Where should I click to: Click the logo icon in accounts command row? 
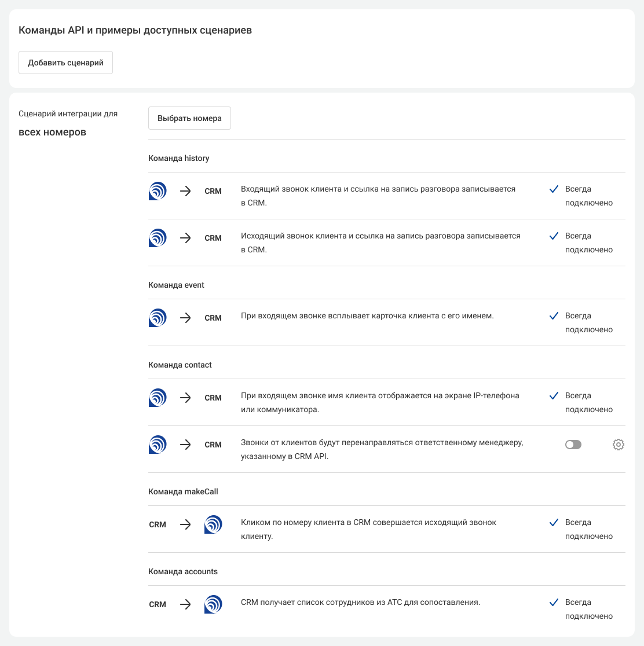click(x=213, y=604)
